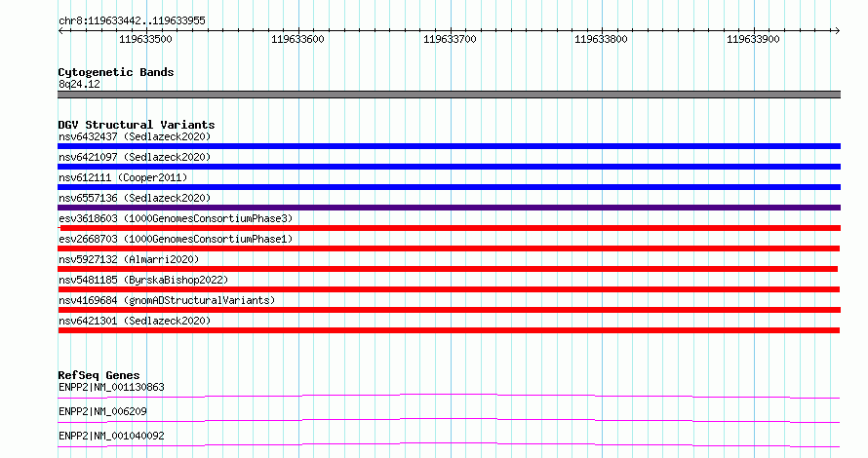Select the red bar under nsv5481185
The height and width of the screenshot is (458, 868).
pyautogui.click(x=449, y=289)
